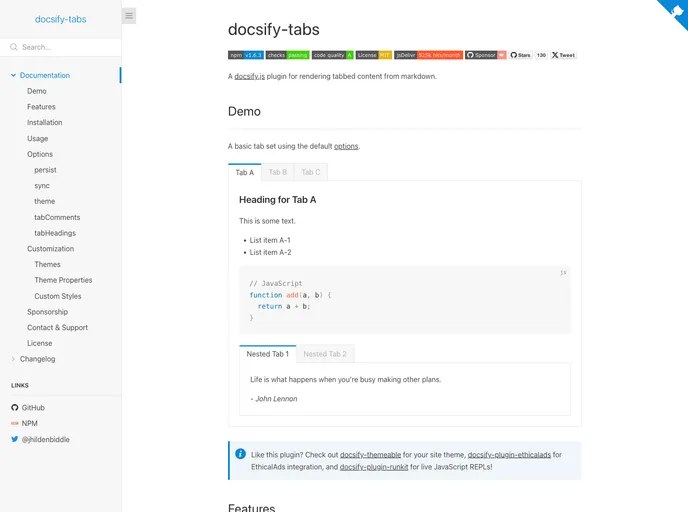Go to Contact & Support in sidebar
This screenshot has width=688, height=512.
click(57, 328)
